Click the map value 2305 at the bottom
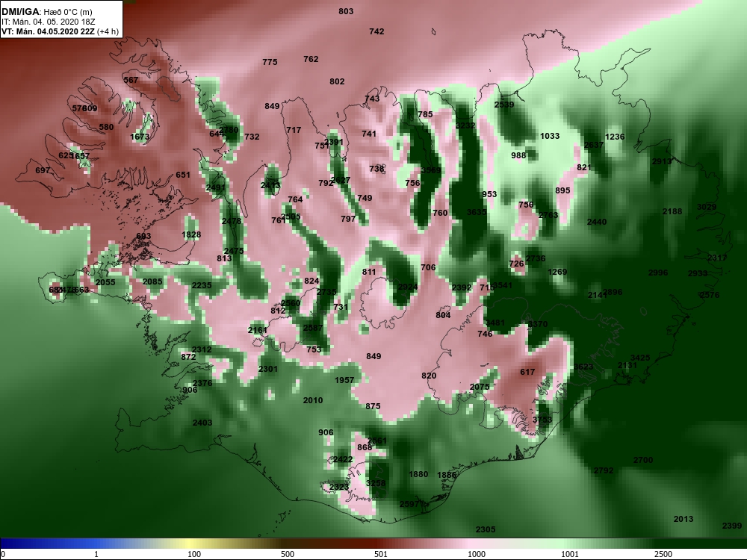This screenshot has height=560, width=747. tap(486, 529)
